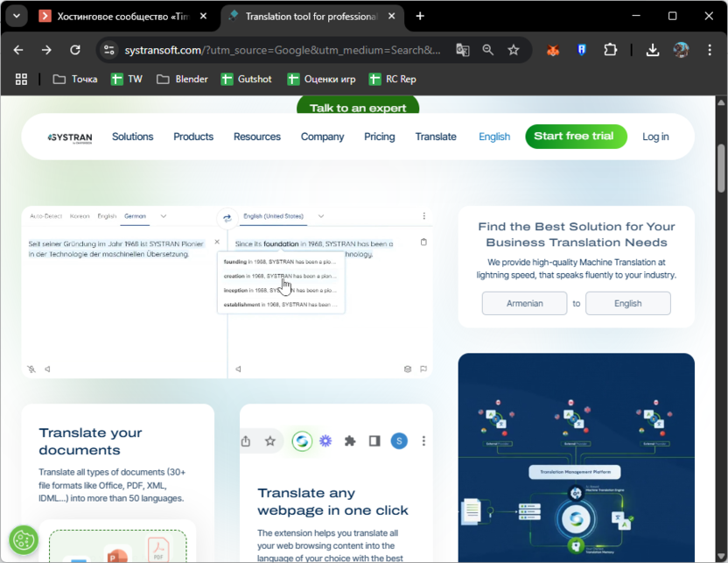The width and height of the screenshot is (728, 563).
Task: Open Chrome three-dot menu
Action: coord(710,50)
